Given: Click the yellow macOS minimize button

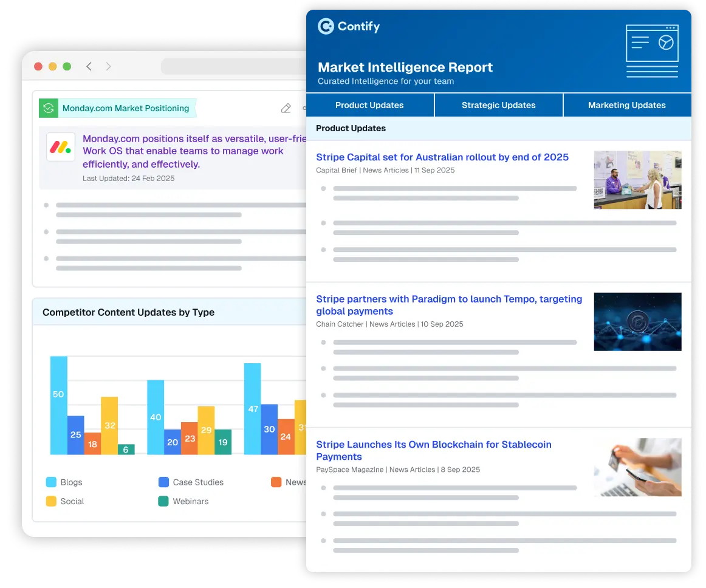Looking at the screenshot, I should pyautogui.click(x=52, y=66).
